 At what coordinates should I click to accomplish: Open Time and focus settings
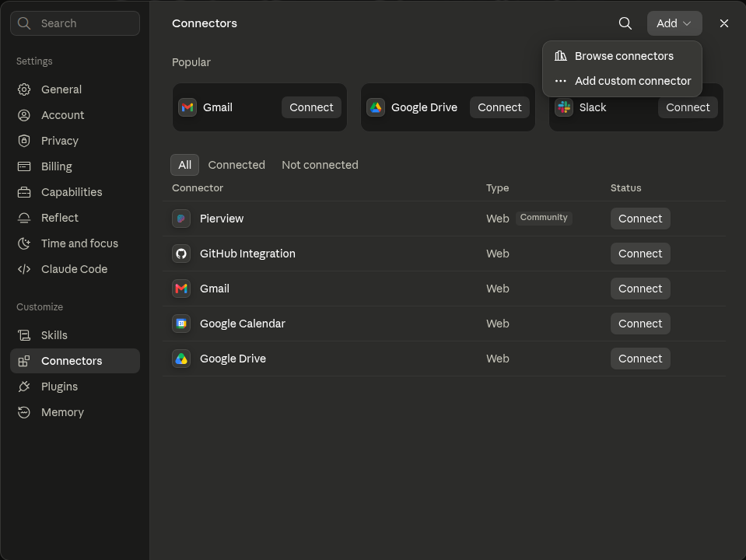(x=75, y=243)
